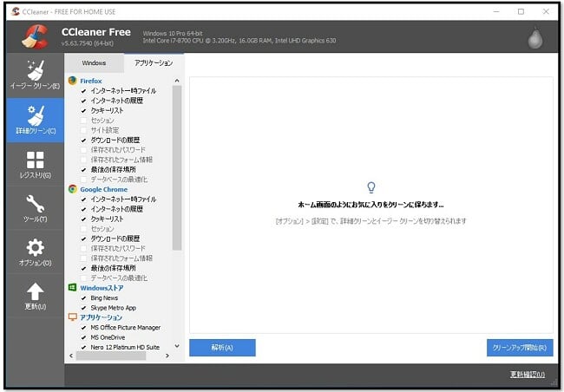Open Registry (レジストリ) section
Image resolution: width=564 pixels, height=392 pixels.
point(35,165)
